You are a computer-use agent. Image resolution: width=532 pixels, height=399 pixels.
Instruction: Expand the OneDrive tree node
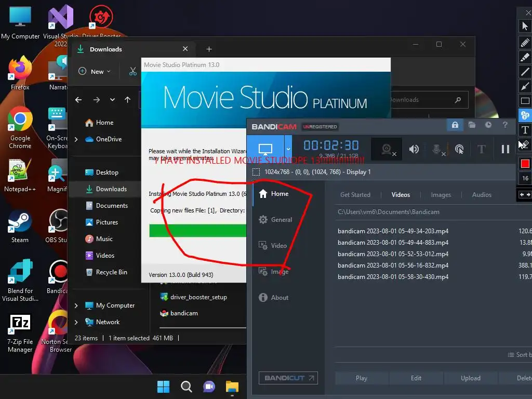[x=76, y=139]
